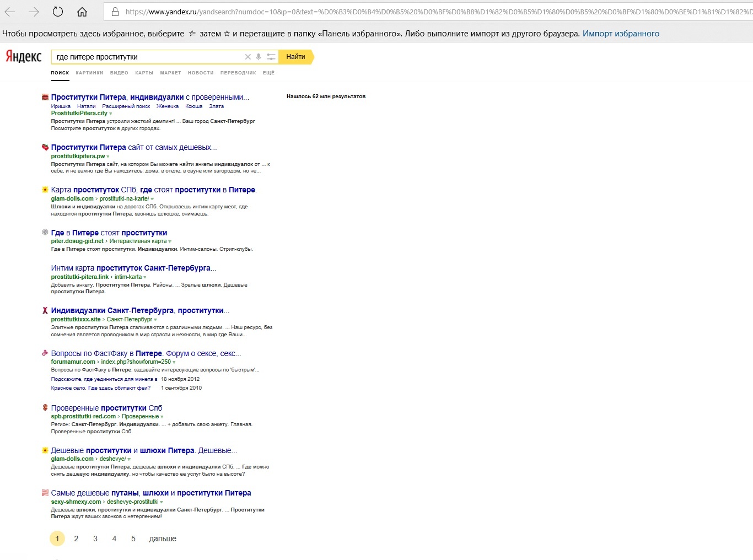Go to results page 2
Viewport: 753px width, 560px height.
(76, 539)
